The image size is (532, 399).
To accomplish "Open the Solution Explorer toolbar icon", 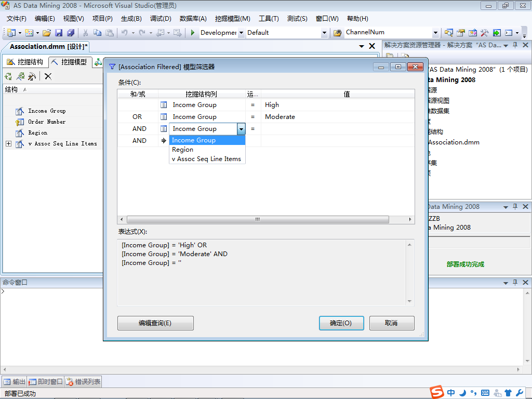I will [448, 33].
